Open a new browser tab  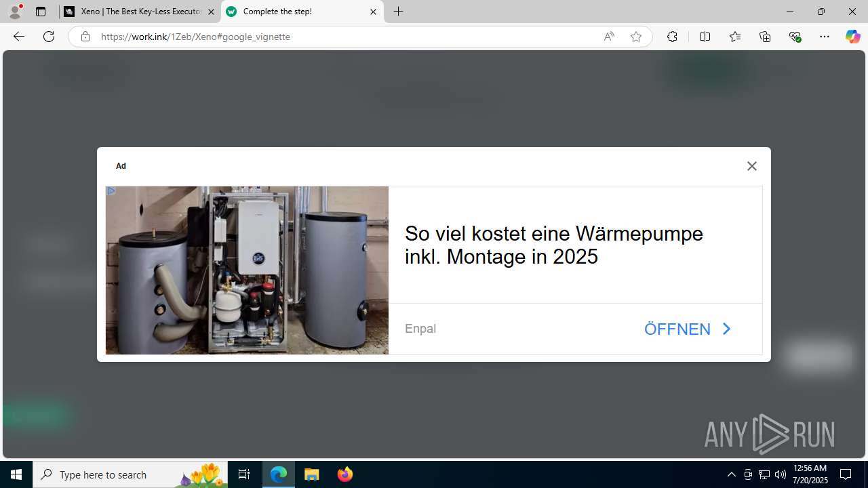399,12
